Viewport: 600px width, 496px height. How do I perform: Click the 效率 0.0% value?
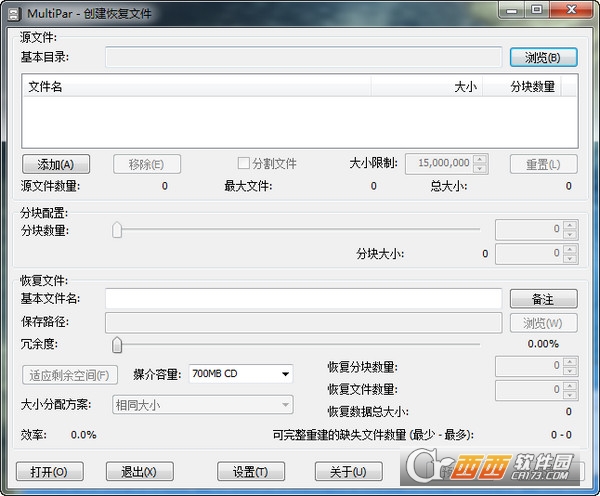pos(83,435)
